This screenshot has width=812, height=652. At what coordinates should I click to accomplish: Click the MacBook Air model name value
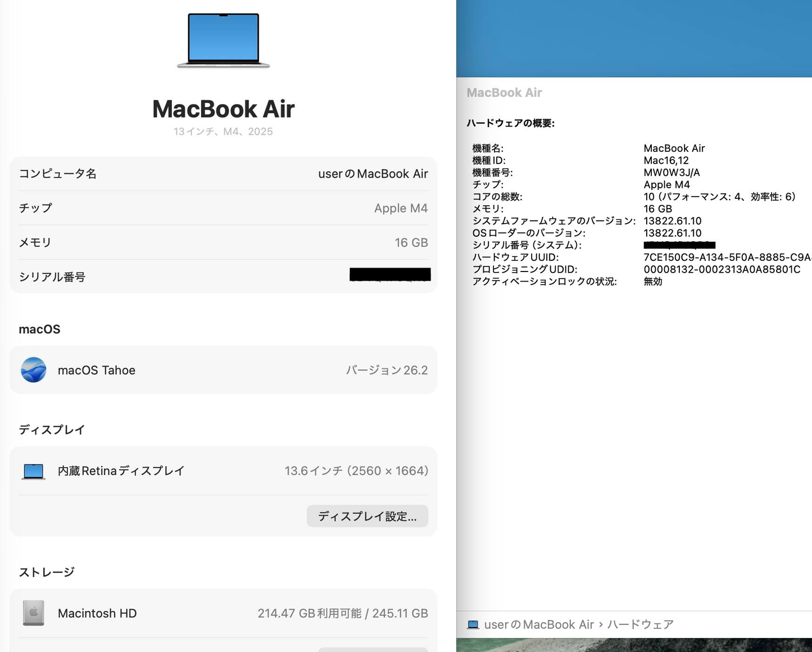click(x=674, y=148)
